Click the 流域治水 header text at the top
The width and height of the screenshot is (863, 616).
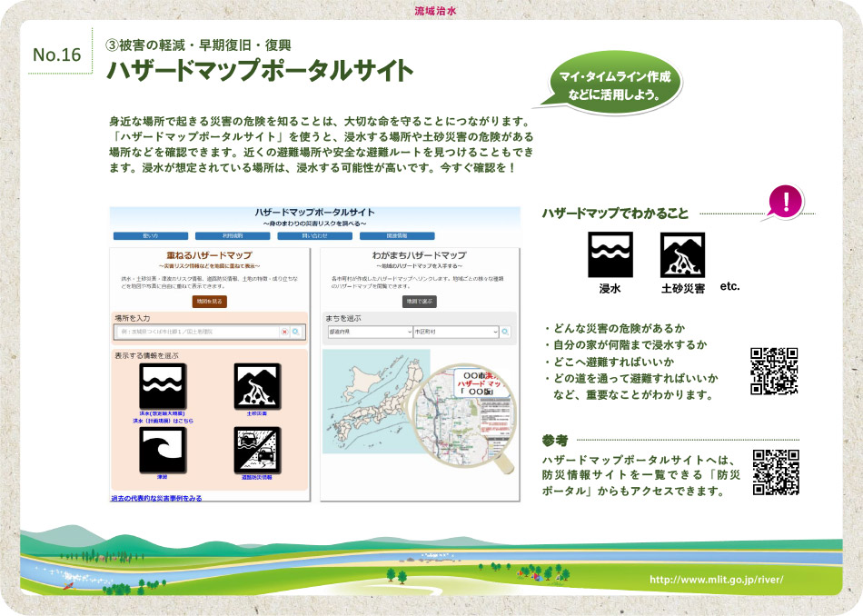pos(435,11)
